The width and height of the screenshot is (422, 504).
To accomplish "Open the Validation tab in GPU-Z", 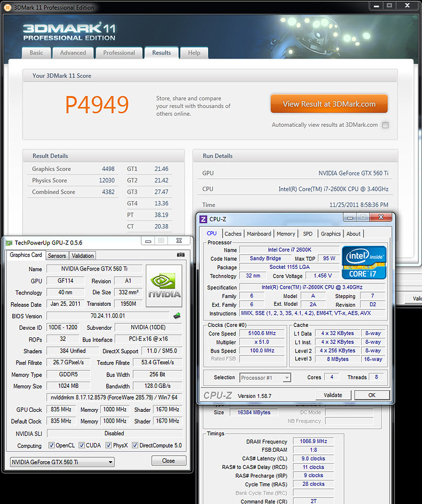I will click(x=83, y=256).
